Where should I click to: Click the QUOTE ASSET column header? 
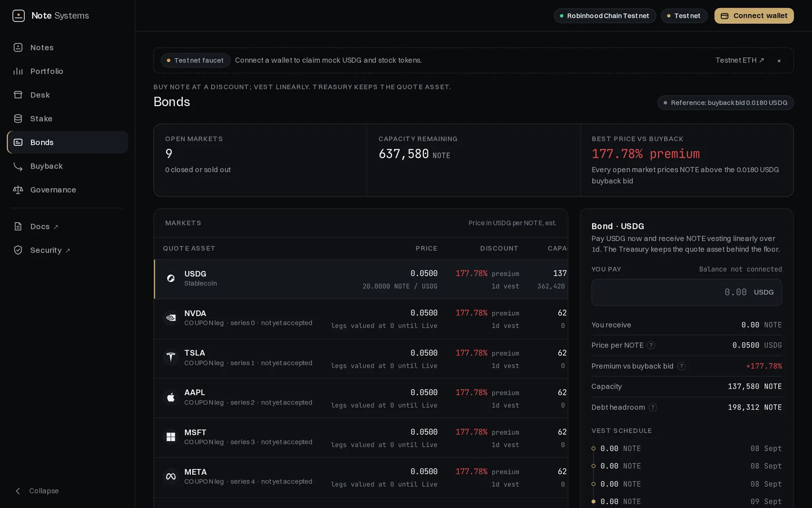pyautogui.click(x=189, y=248)
